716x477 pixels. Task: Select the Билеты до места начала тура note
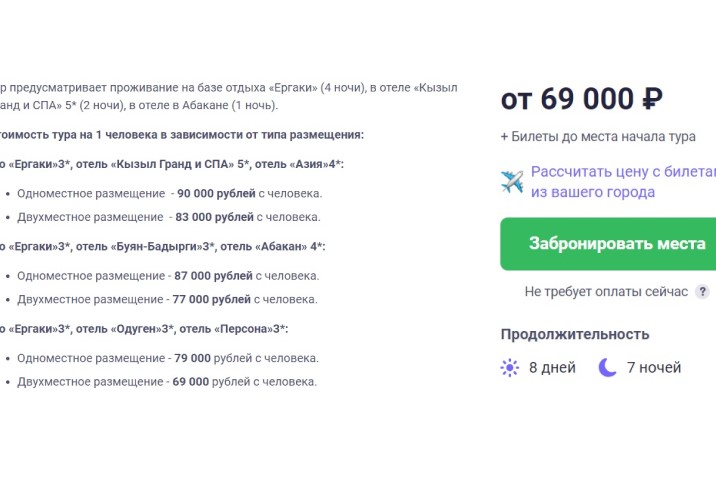coord(598,137)
